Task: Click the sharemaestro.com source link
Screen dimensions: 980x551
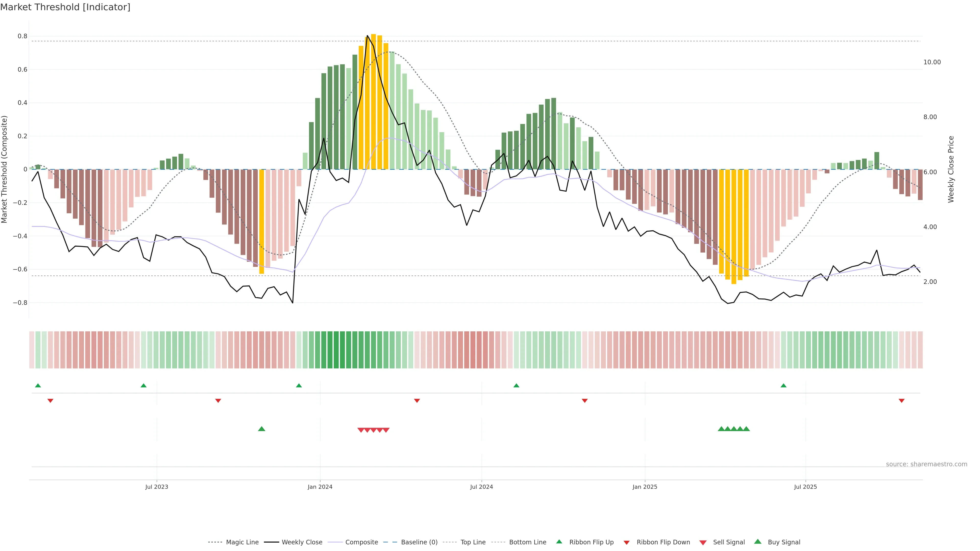Action: click(926, 464)
